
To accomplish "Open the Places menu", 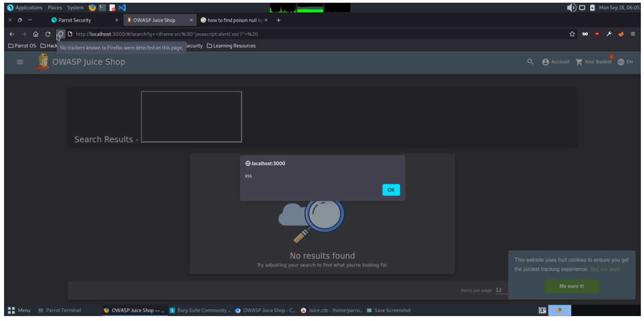I will coord(55,8).
